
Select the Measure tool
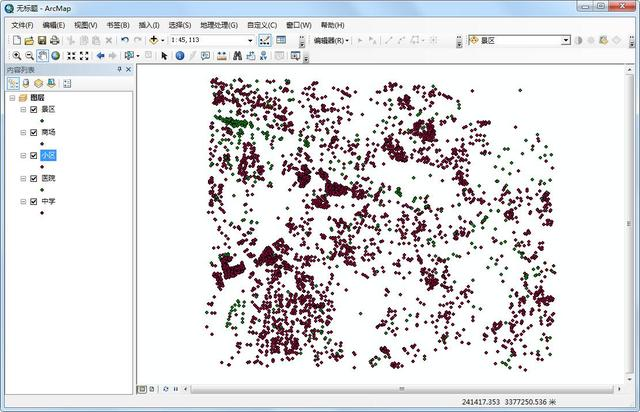click(222, 56)
